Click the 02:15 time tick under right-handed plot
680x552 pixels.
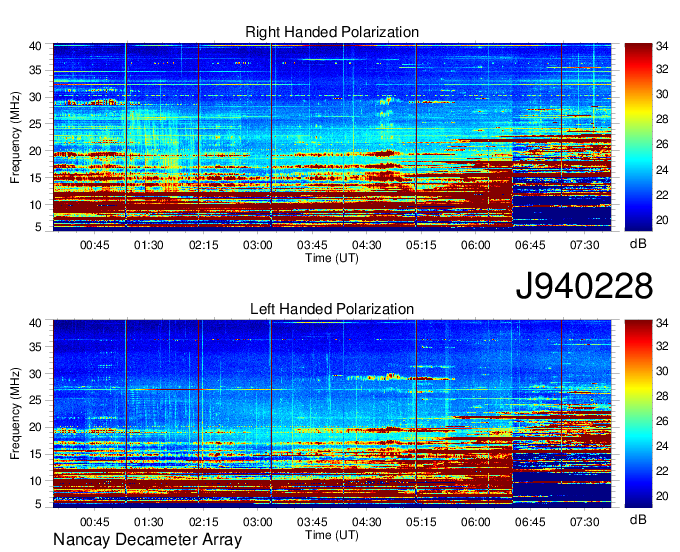(203, 245)
